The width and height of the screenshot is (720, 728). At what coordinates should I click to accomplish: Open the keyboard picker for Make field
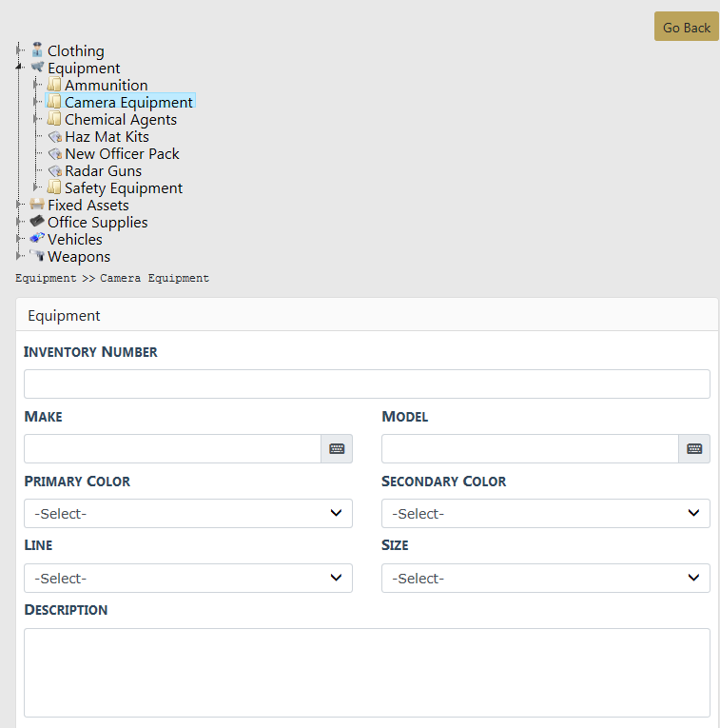pos(337,449)
